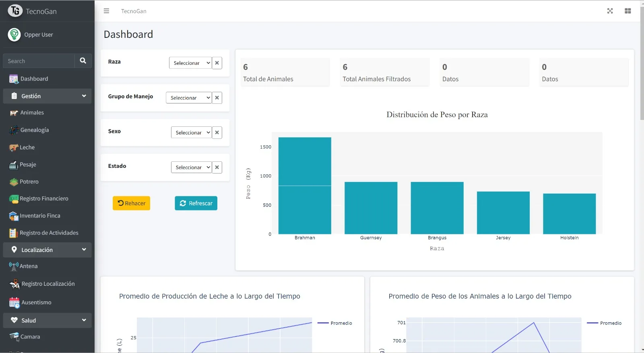Open the Opper User profile avatar

[x=14, y=35]
